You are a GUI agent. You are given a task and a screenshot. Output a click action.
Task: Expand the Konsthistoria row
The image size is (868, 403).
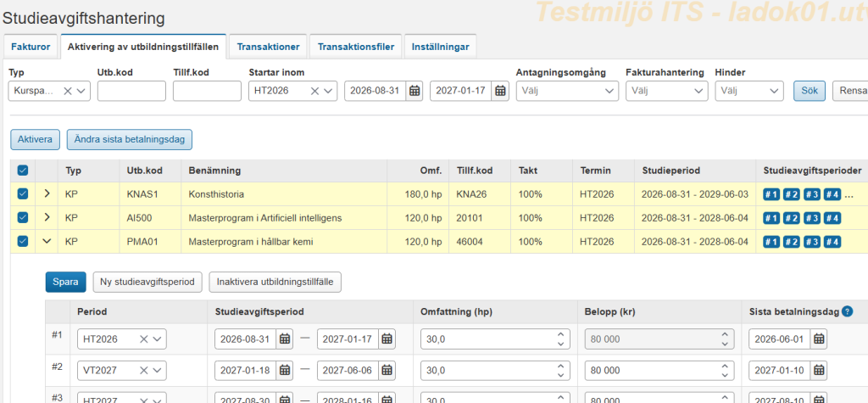pos(47,194)
